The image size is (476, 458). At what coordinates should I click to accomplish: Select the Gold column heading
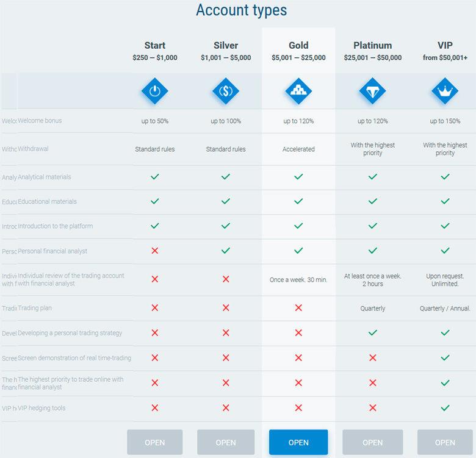click(x=298, y=46)
